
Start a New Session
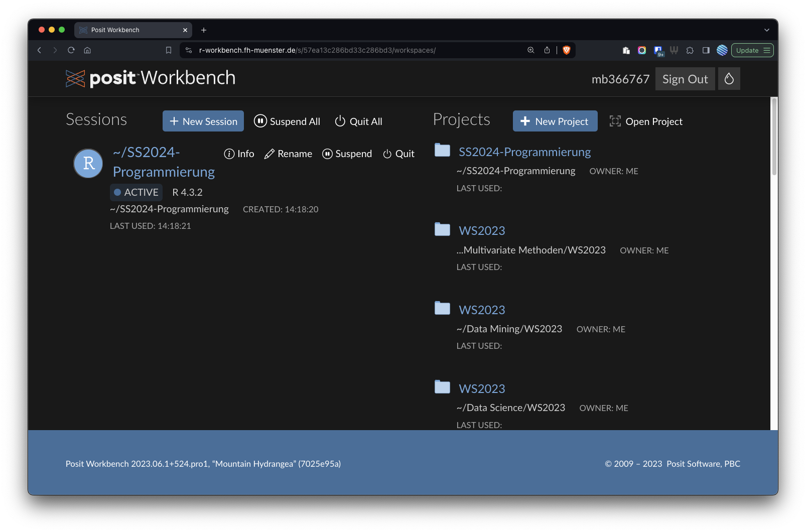[x=203, y=121]
